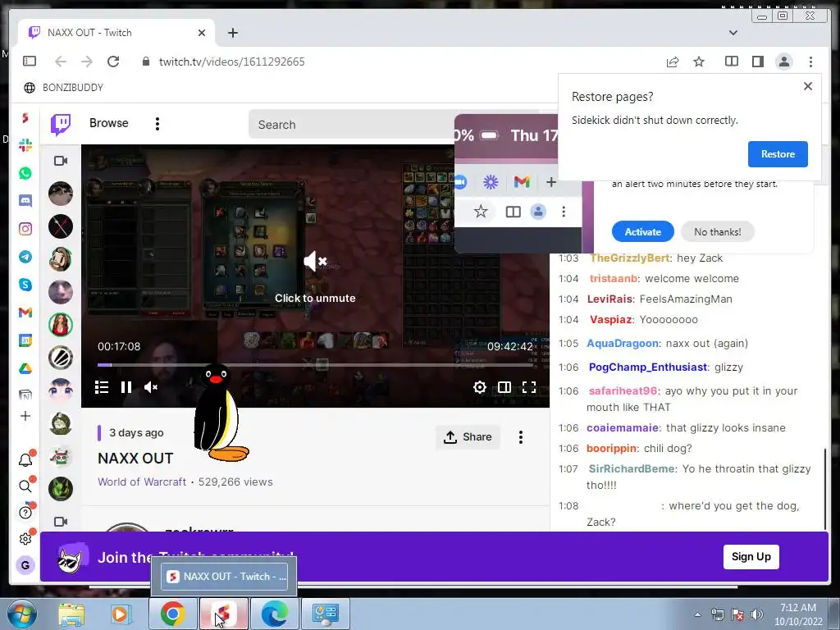The image size is (840, 630).
Task: Open Windows Explorer from the taskbar
Action: point(71,614)
